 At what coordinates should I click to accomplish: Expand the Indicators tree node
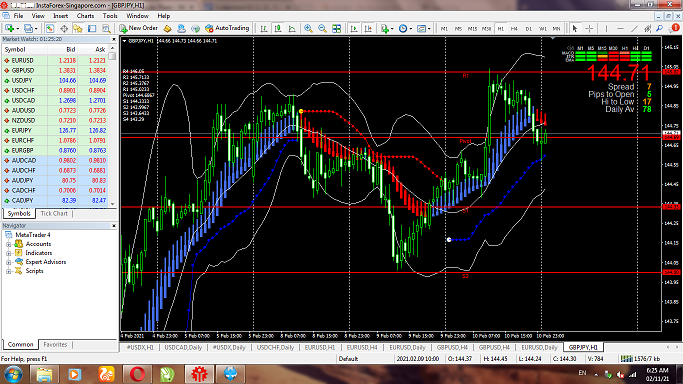pyautogui.click(x=8, y=253)
